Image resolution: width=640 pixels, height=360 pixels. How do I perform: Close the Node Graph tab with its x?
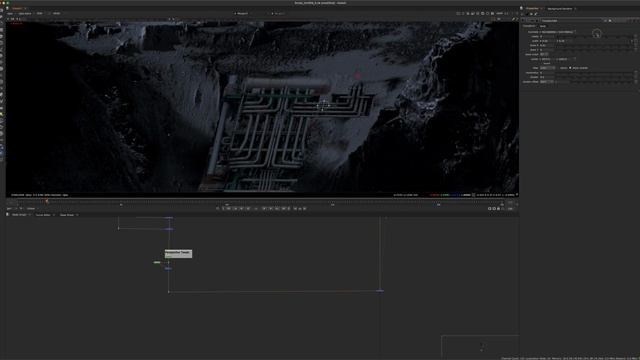pos(29,215)
